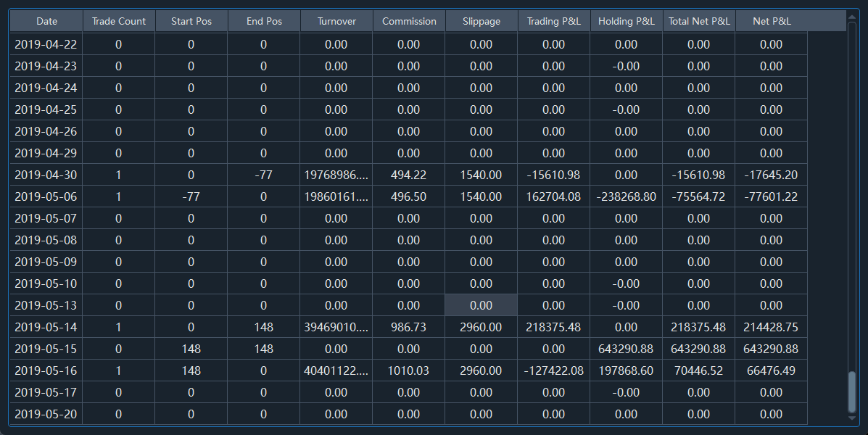Click the Holding P&L column header
This screenshot has width=868, height=435.
tap(627, 21)
